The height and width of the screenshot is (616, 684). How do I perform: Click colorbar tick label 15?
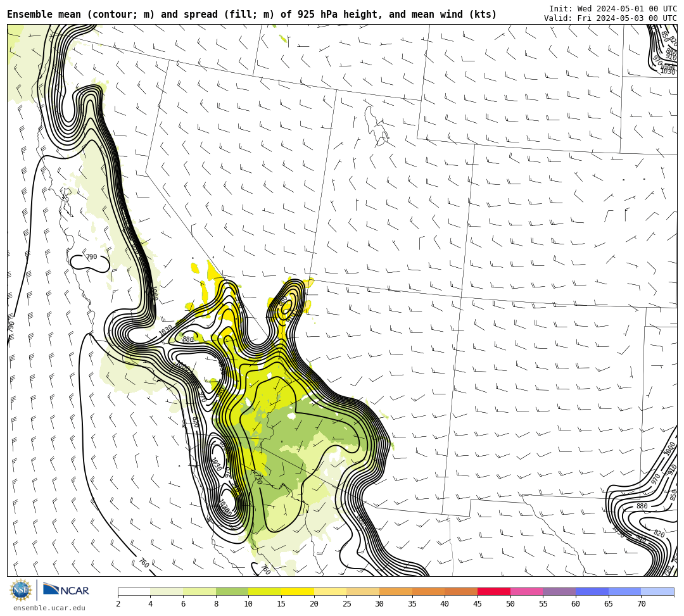281,604
